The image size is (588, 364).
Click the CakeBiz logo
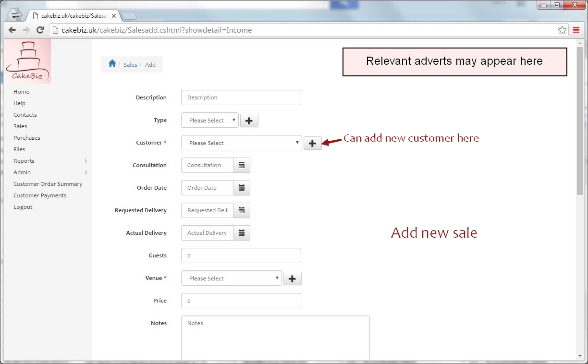click(x=28, y=61)
